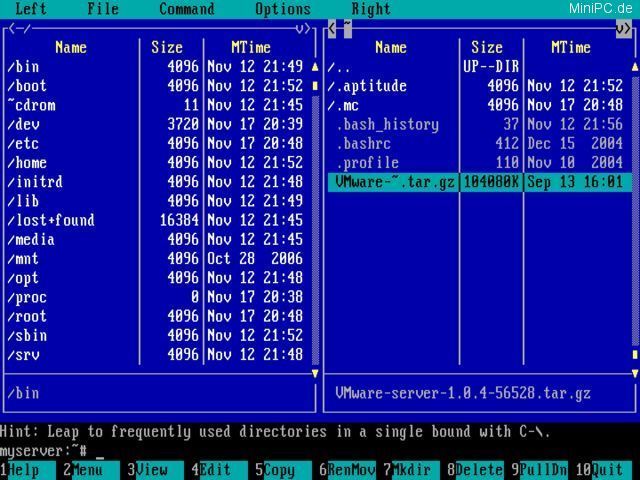Screen dimensions: 640x480
Task: Select the VMware tar.gz archive file
Action: pyautogui.click(x=392, y=182)
